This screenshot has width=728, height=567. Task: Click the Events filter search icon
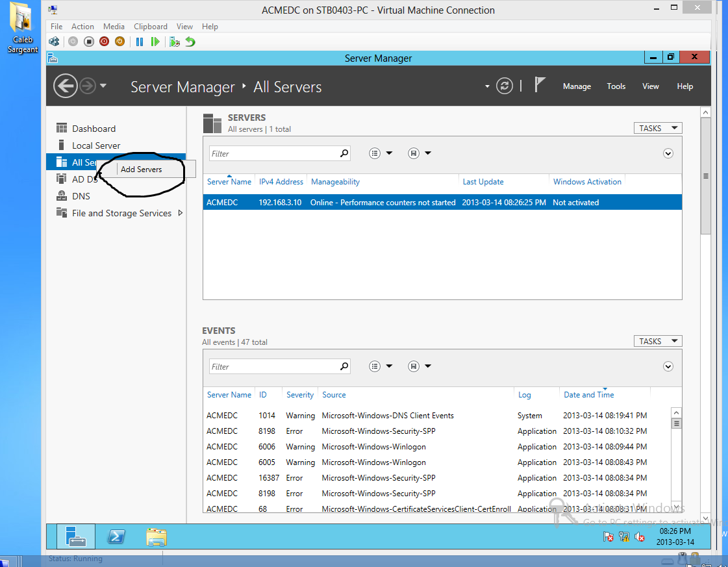click(x=344, y=366)
